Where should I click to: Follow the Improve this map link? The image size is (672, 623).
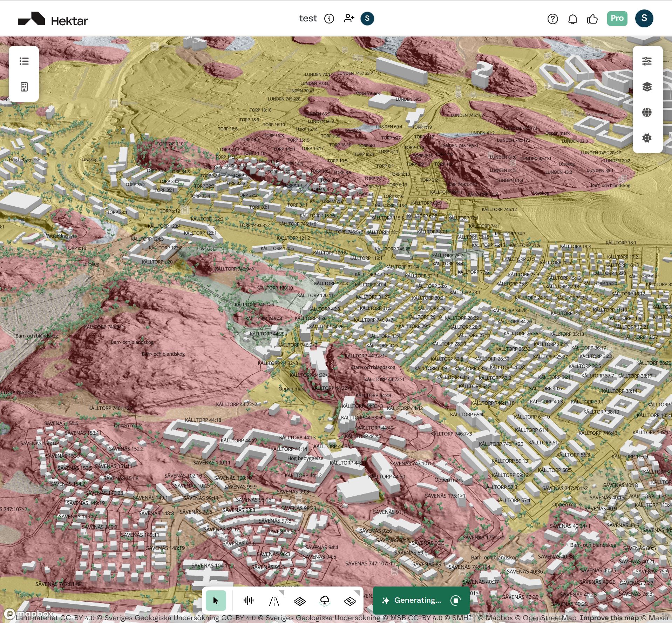tap(609, 618)
